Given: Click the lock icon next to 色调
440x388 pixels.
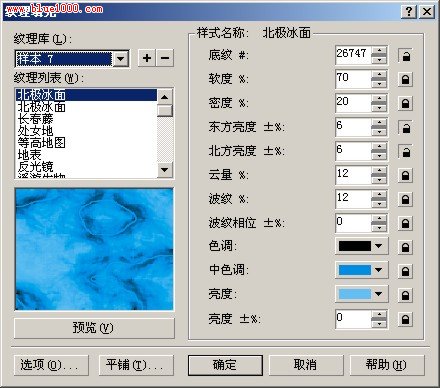Looking at the screenshot, I should pyautogui.click(x=405, y=247).
